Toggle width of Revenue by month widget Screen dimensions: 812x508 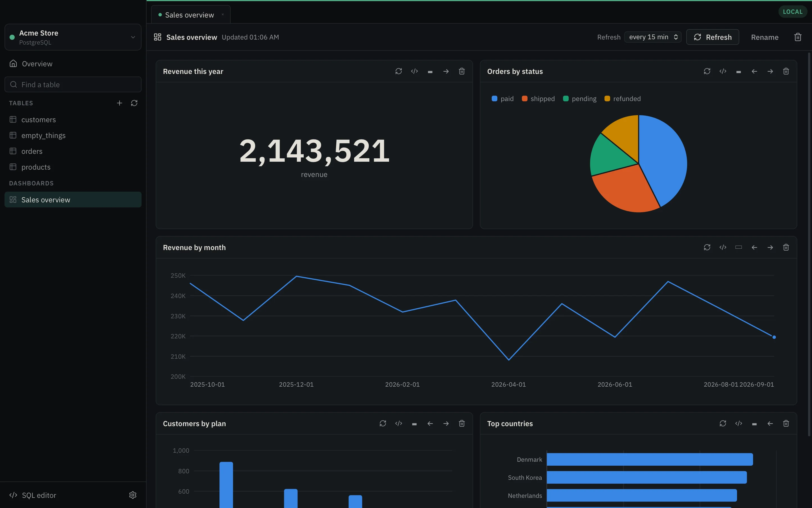[x=738, y=247]
